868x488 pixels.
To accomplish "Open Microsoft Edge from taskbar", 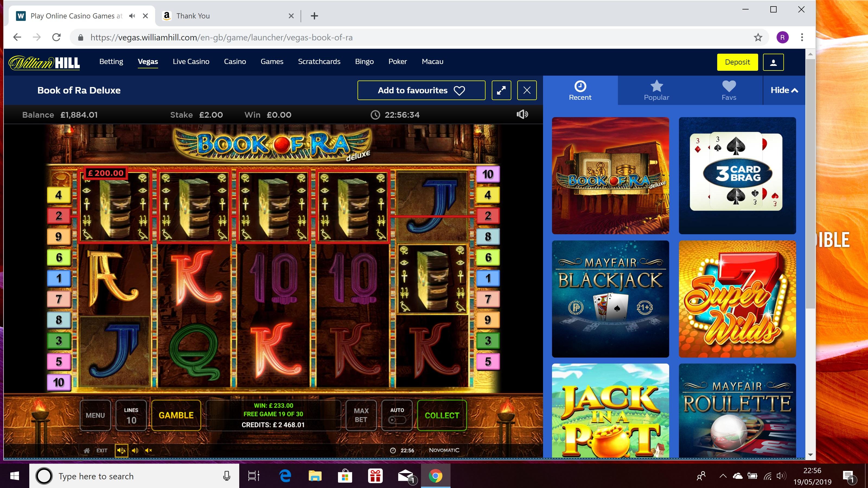I will coord(285,476).
